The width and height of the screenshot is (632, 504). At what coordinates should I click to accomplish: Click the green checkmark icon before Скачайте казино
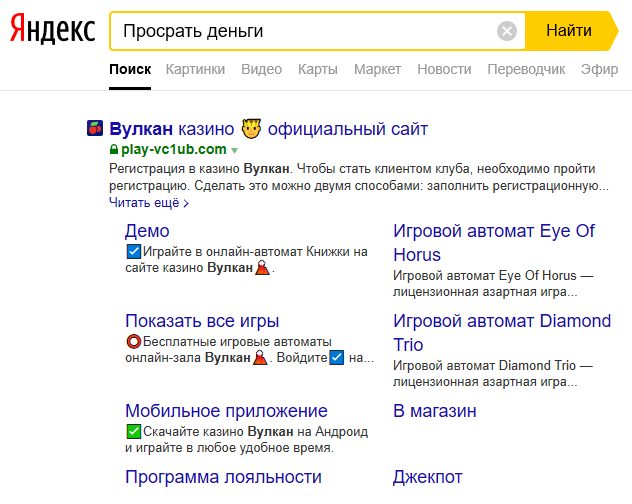(133, 431)
